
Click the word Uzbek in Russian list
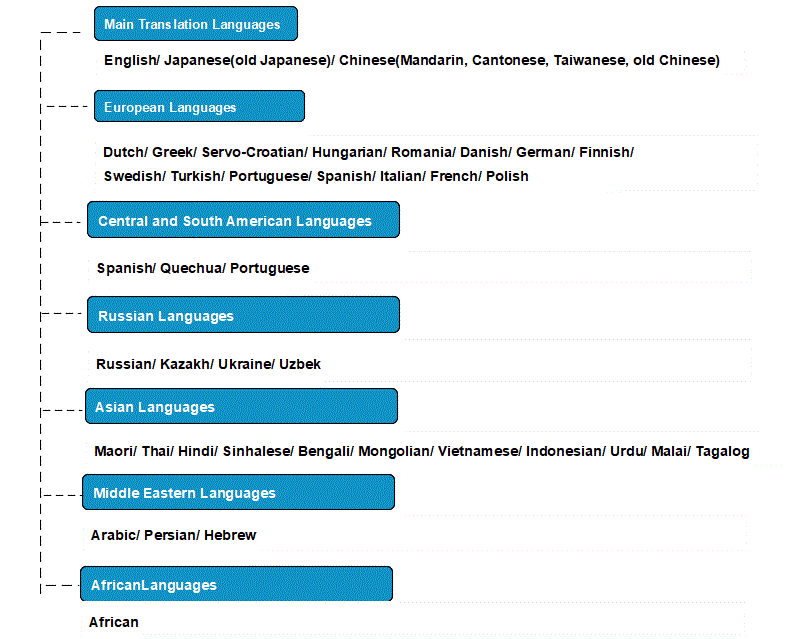click(300, 364)
